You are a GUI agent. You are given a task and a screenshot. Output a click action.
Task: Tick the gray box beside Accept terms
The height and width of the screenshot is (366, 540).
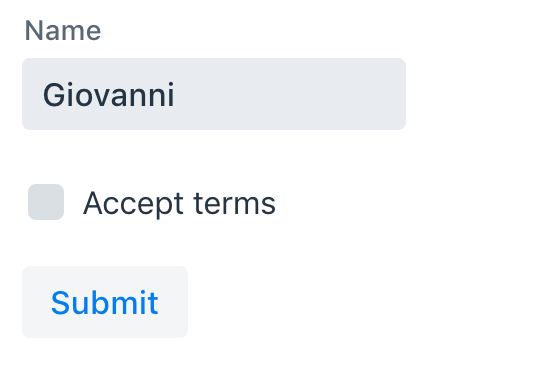click(x=46, y=202)
